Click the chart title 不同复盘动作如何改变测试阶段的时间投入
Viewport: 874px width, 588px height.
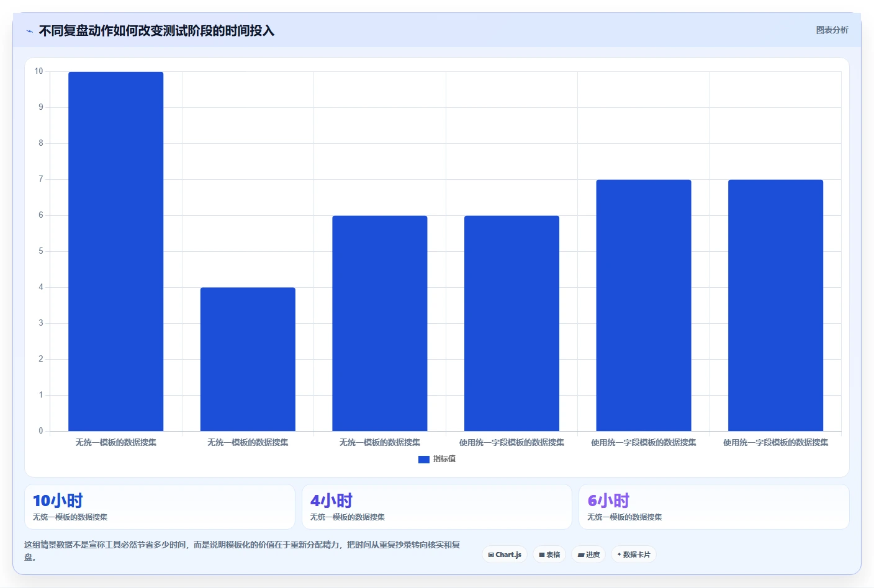(x=156, y=30)
